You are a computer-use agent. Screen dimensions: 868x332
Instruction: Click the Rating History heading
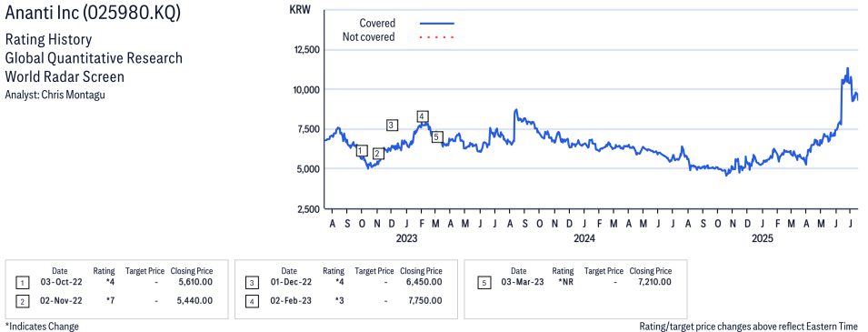point(48,40)
